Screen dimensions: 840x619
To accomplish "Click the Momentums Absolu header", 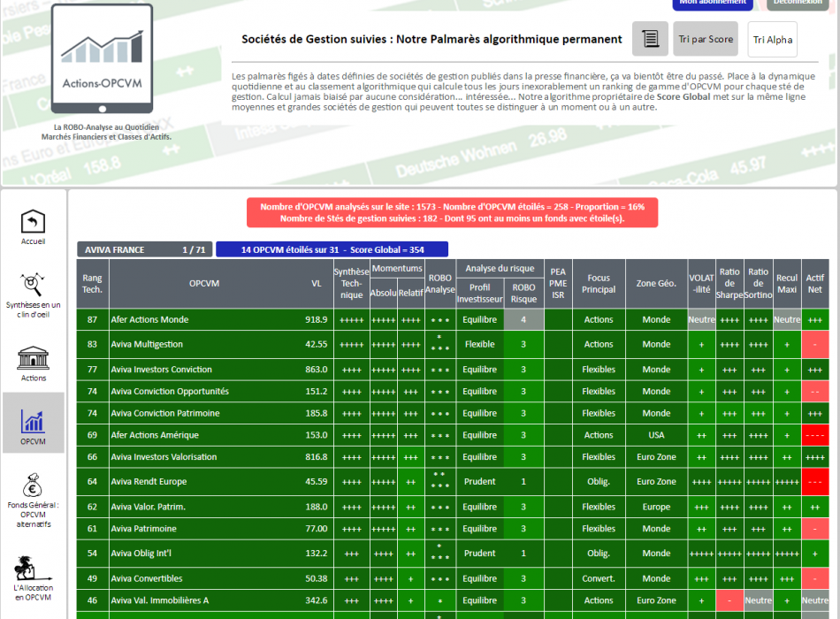I will (384, 294).
